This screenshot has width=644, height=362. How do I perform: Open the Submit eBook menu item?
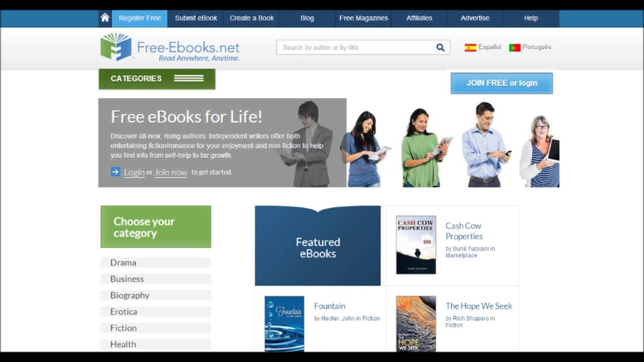coord(196,18)
